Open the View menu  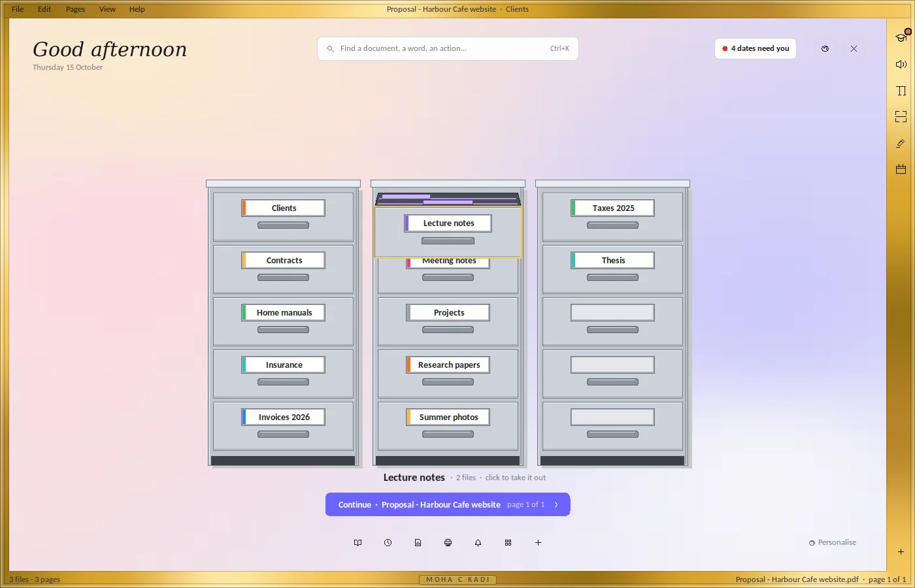[107, 9]
